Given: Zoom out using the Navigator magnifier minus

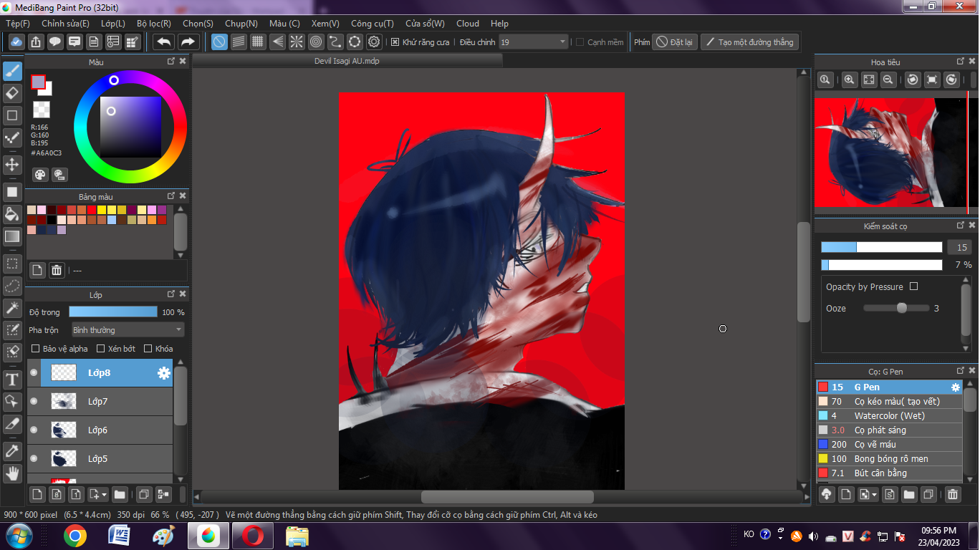Looking at the screenshot, I should click(x=888, y=80).
